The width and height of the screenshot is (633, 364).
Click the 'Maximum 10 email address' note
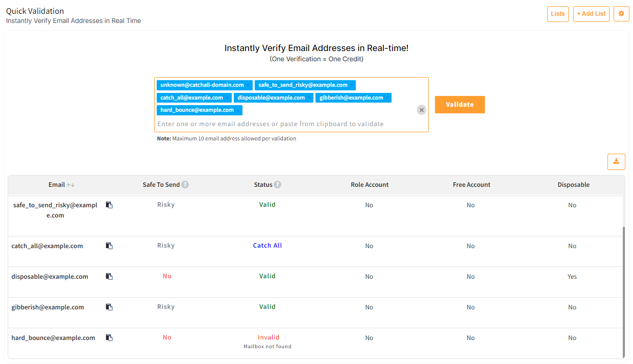click(x=227, y=138)
